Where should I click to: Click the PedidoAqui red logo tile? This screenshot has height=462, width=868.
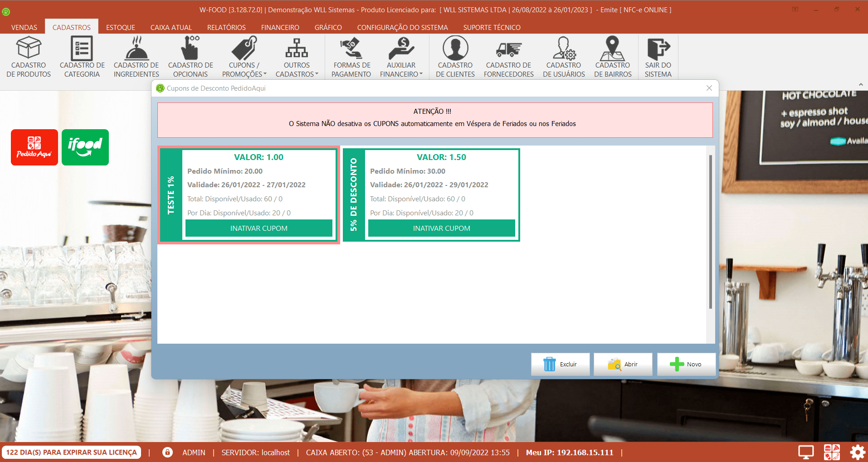pyautogui.click(x=34, y=147)
